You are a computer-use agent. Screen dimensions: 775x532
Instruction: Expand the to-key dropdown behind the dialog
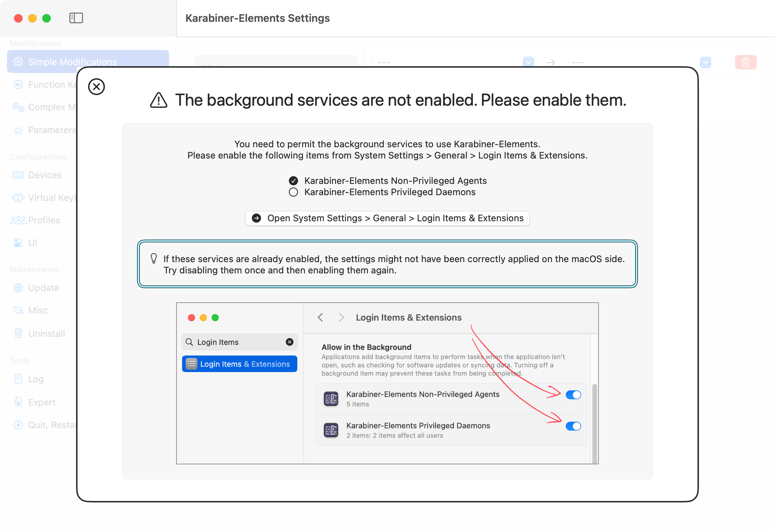[x=705, y=62]
